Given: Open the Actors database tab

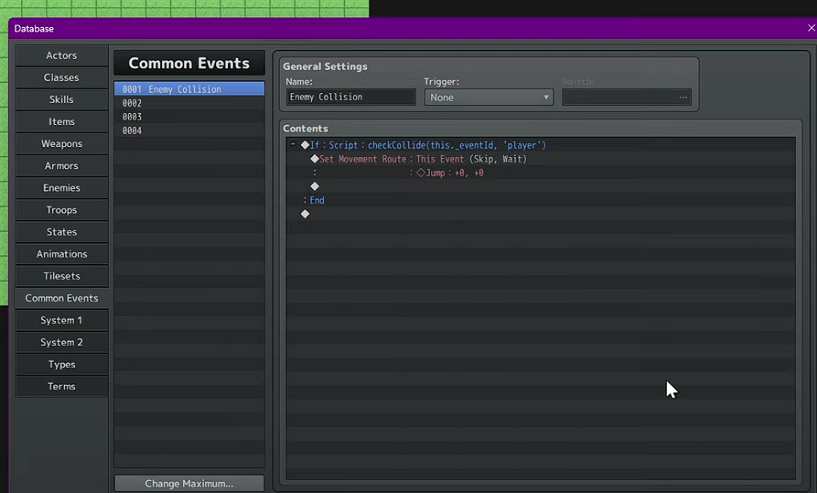Looking at the screenshot, I should pyautogui.click(x=61, y=55).
